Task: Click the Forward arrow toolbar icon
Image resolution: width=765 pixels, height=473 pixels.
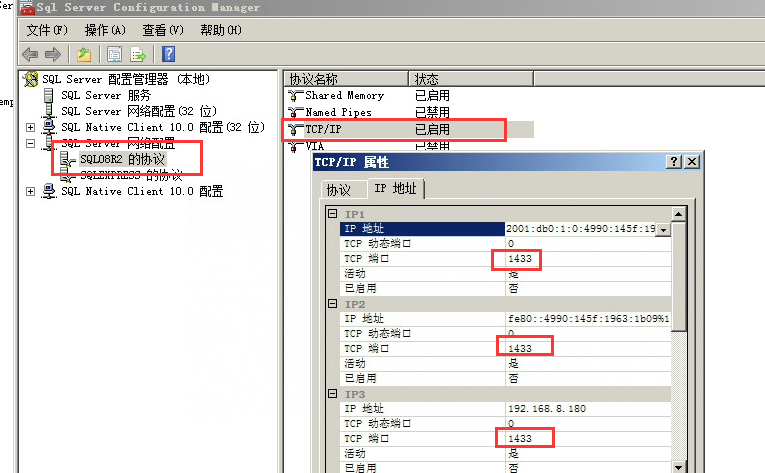Action: click(53, 54)
